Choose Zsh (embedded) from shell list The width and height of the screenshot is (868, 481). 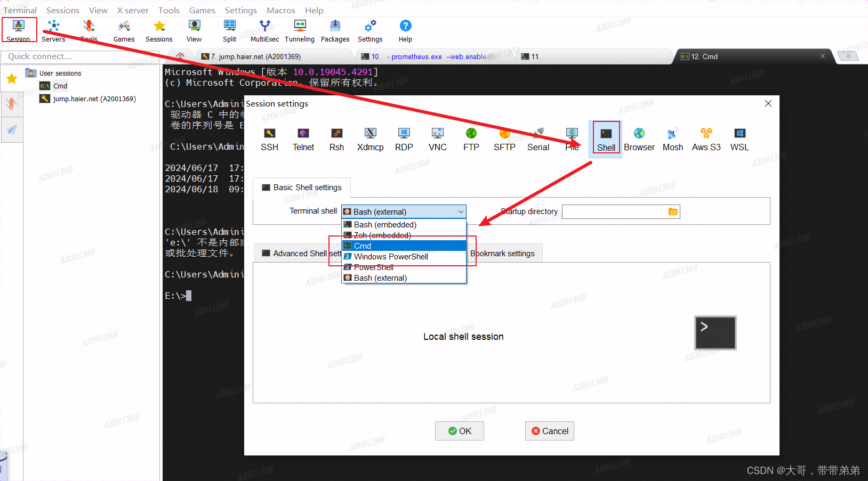coord(404,235)
